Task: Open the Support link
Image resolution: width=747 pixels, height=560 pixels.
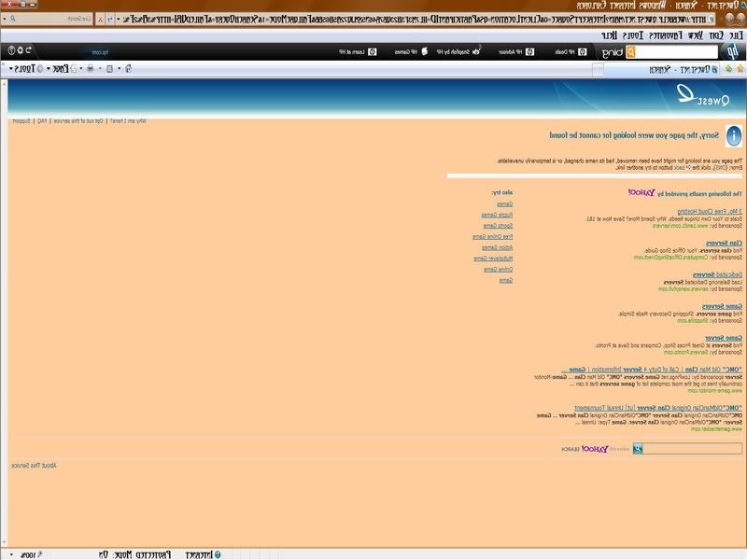Action: click(x=21, y=121)
